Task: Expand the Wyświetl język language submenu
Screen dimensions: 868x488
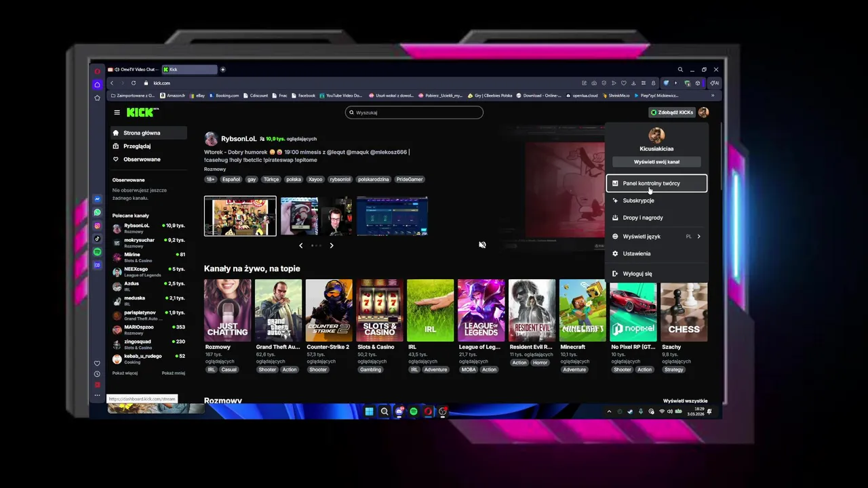Action: pos(656,237)
